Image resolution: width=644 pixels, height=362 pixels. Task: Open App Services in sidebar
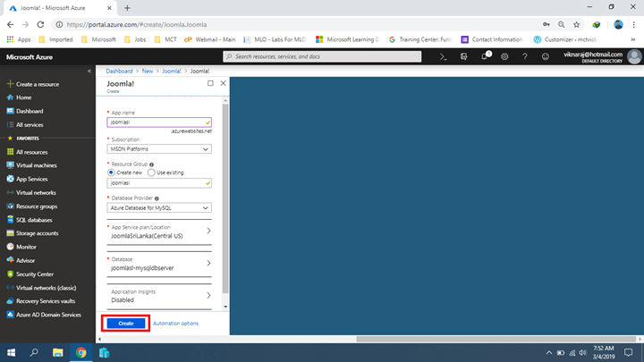click(x=31, y=179)
